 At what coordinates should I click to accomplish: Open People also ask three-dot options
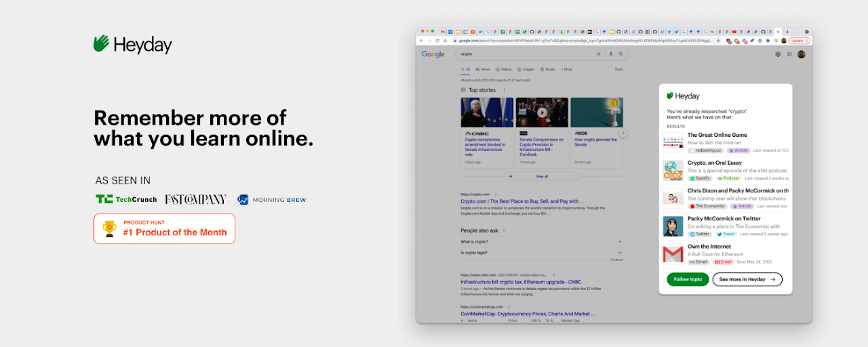pos(504,230)
